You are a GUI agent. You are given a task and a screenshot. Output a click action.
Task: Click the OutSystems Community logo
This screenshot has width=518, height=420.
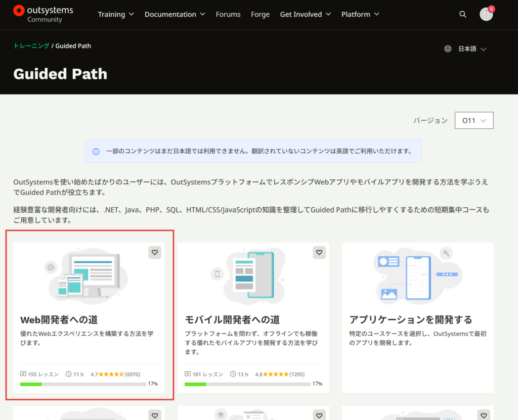(43, 14)
